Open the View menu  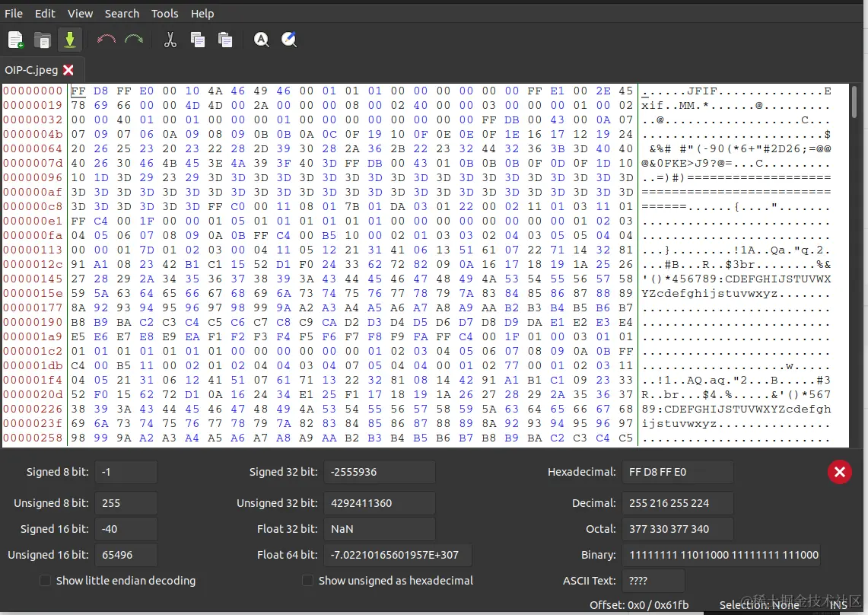coord(81,13)
